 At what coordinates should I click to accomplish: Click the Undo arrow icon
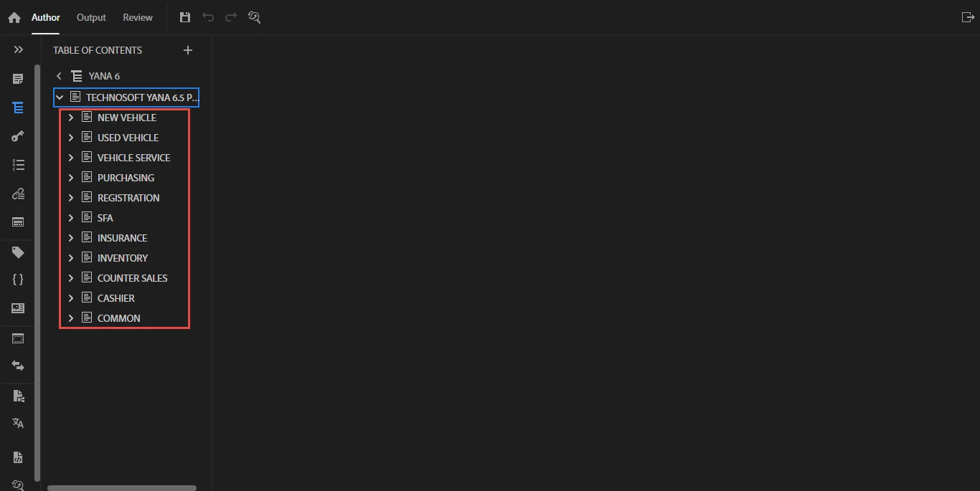point(208,17)
